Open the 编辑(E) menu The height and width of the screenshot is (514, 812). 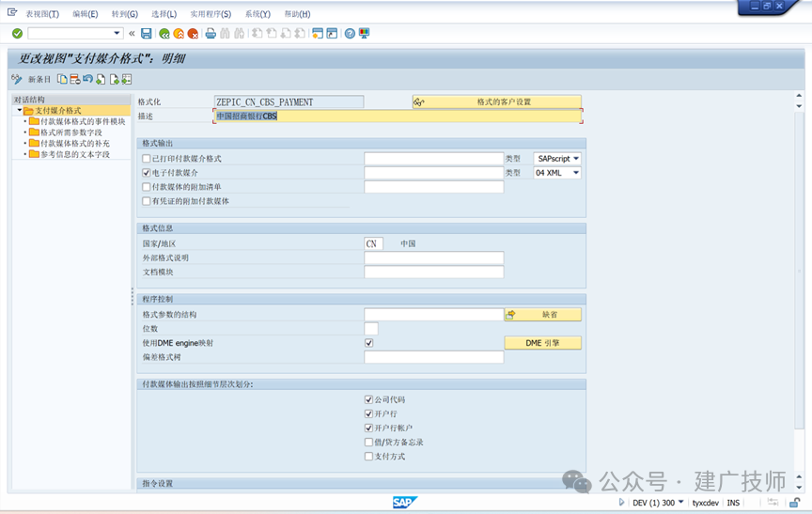point(85,14)
